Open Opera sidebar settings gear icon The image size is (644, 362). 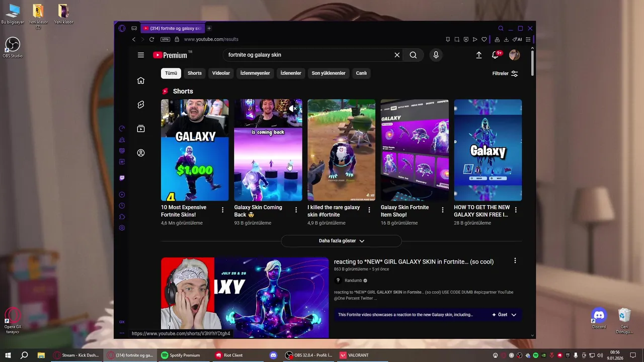point(122,228)
